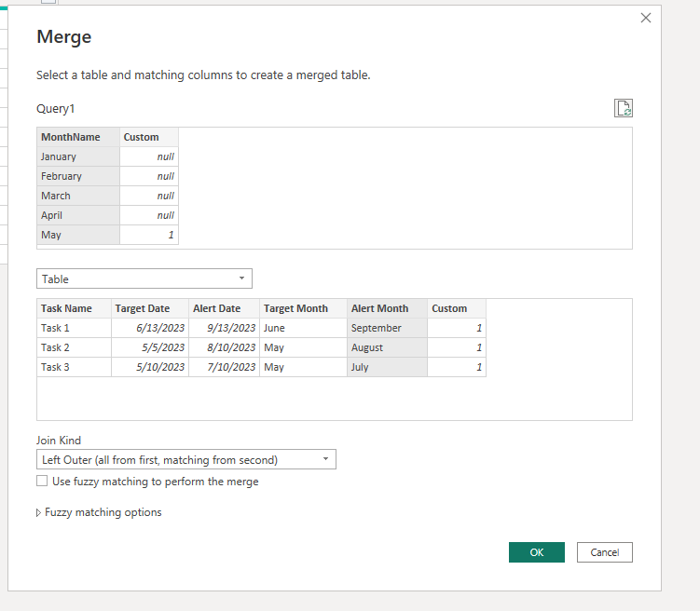The height and width of the screenshot is (611, 700).
Task: Click the 6/13/2023 target date cell
Action: coord(150,328)
